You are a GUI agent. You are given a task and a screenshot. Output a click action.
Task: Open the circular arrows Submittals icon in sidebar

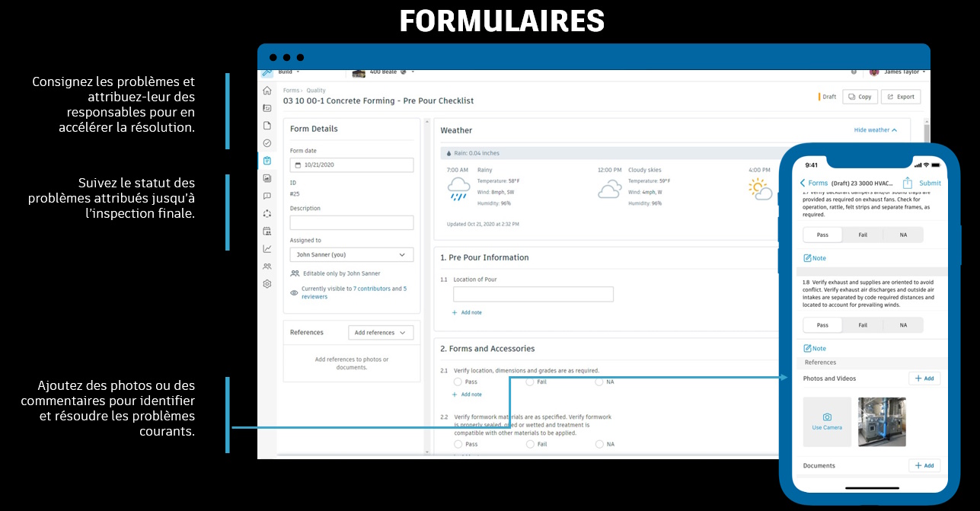point(267,213)
